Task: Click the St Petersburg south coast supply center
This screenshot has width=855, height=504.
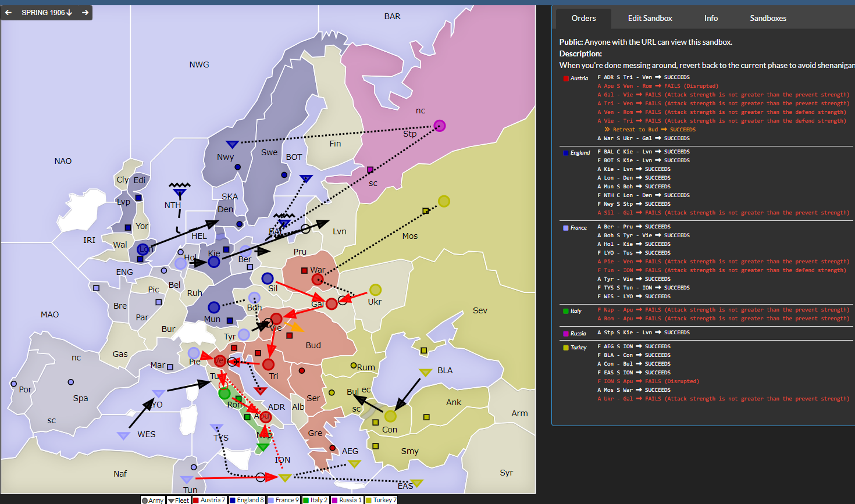Action: click(x=370, y=170)
